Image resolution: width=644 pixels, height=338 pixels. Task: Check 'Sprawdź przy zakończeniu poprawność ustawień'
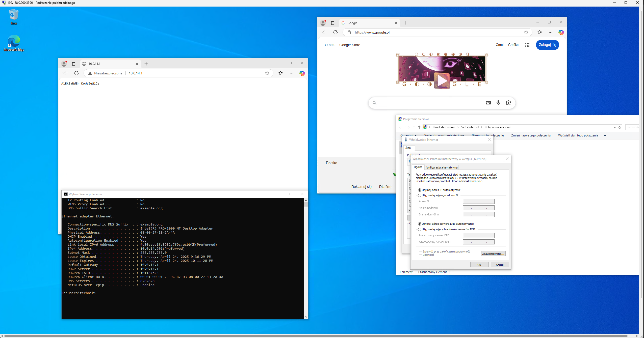tap(421, 253)
